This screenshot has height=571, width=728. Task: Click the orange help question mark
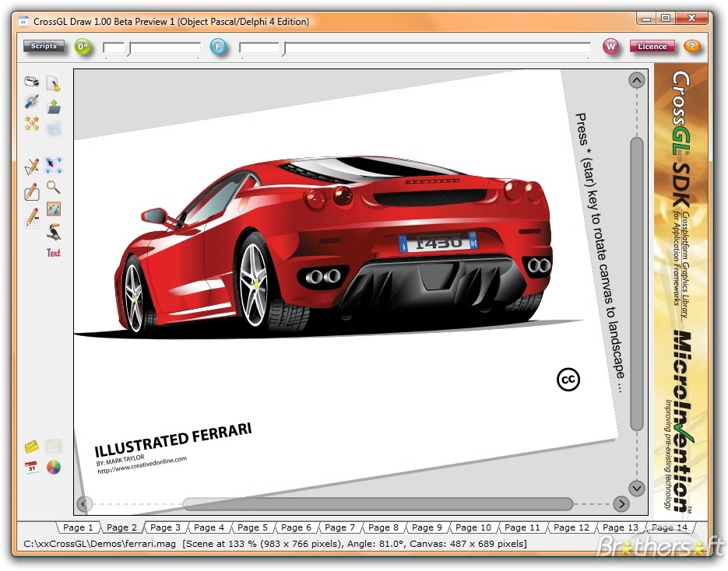(692, 47)
